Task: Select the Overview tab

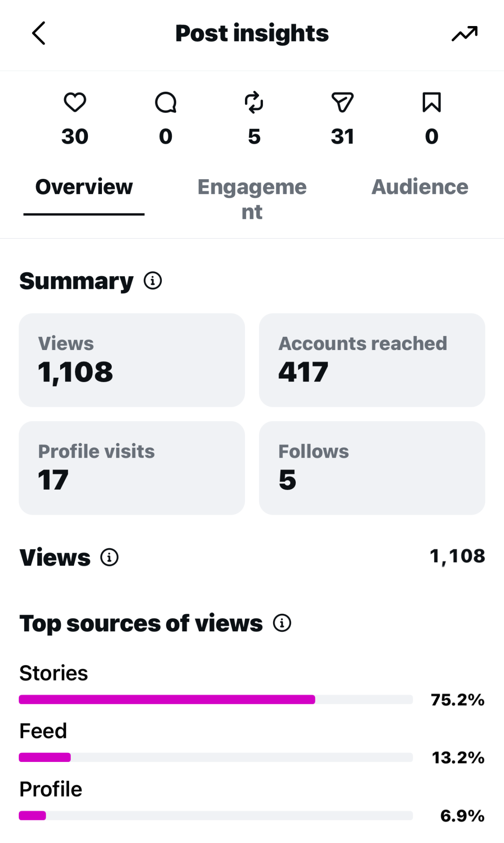Action: pos(84,187)
